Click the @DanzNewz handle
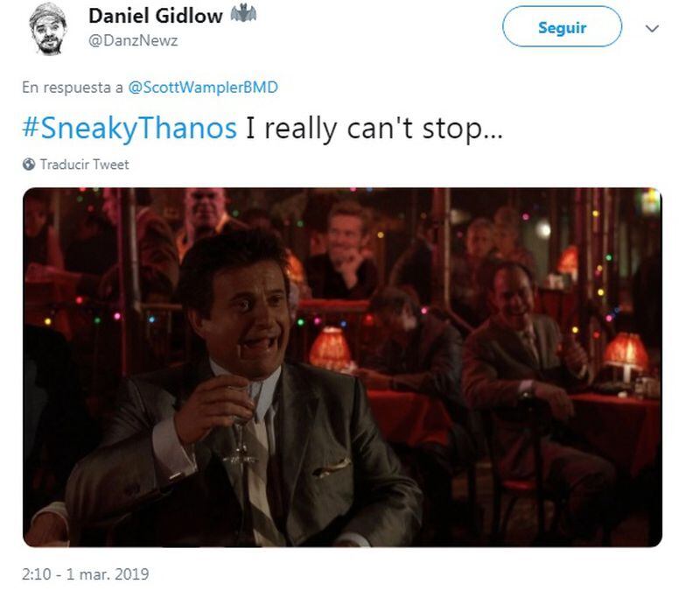The width and height of the screenshot is (700, 598). (x=133, y=40)
